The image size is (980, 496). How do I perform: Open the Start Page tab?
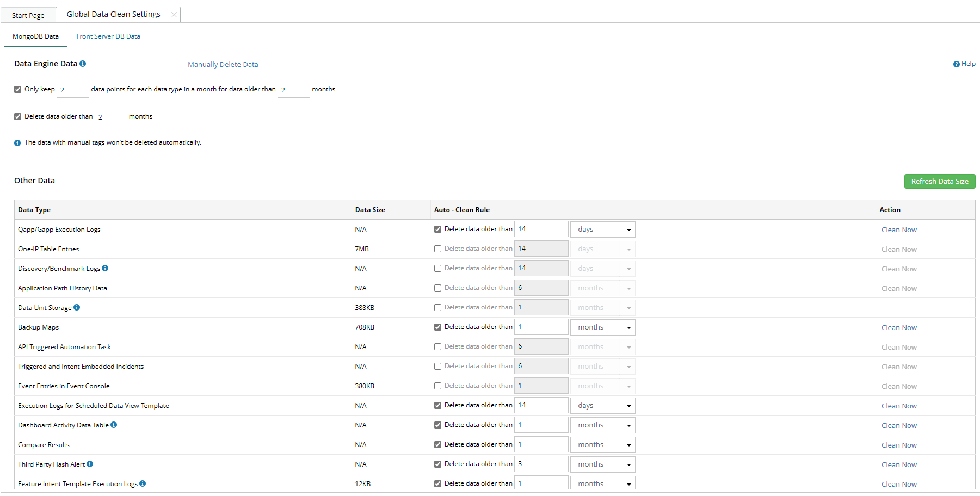[28, 15]
